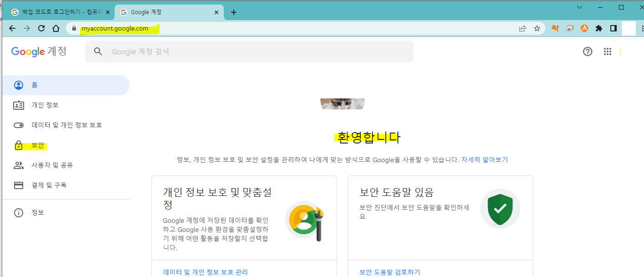Click the forward navigation arrow
644x277 pixels.
pyautogui.click(x=27, y=28)
